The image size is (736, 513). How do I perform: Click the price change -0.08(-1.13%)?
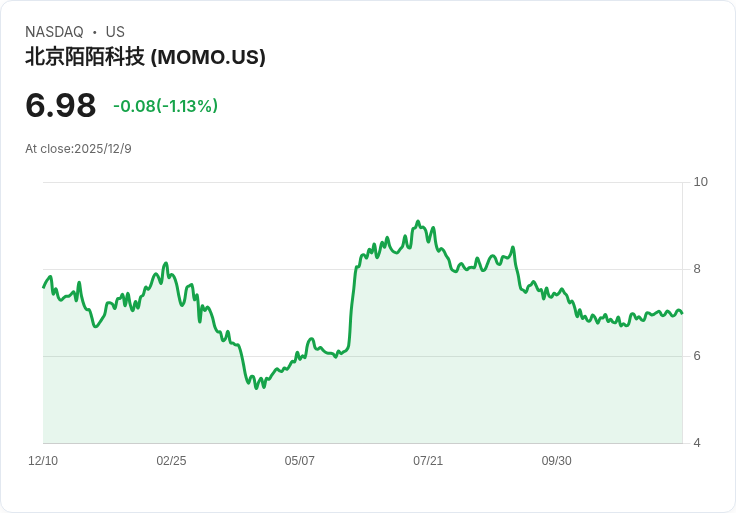[x=165, y=106]
